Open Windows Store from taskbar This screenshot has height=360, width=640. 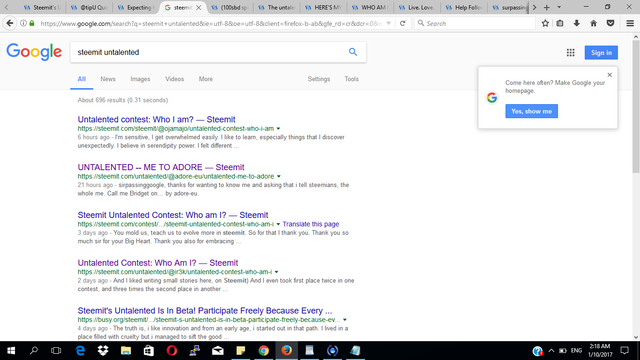[149, 351]
